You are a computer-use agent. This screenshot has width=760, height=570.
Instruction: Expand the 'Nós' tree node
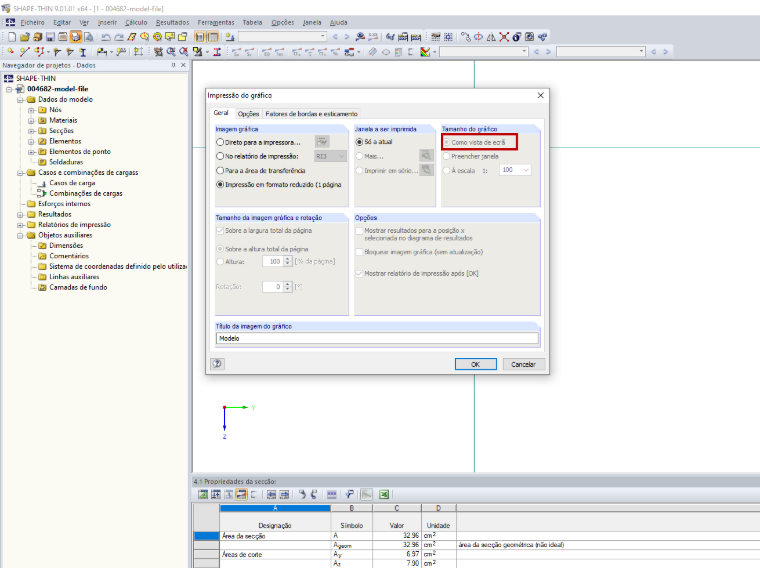pos(31,111)
